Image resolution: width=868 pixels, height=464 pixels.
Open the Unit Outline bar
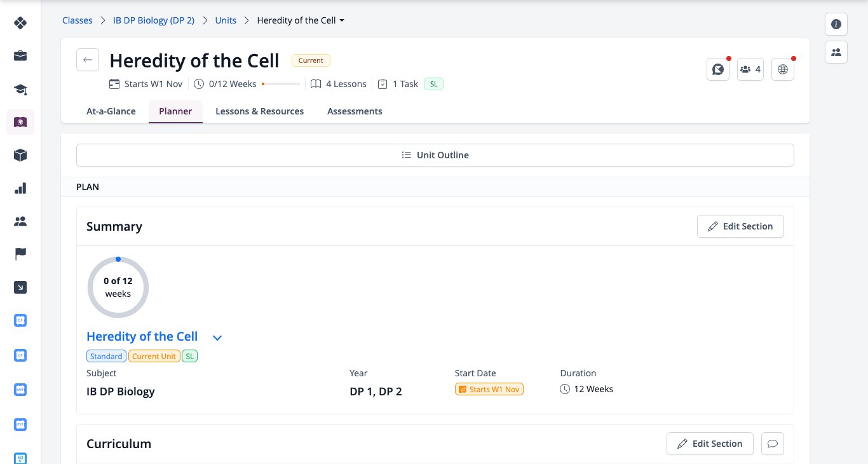[435, 155]
